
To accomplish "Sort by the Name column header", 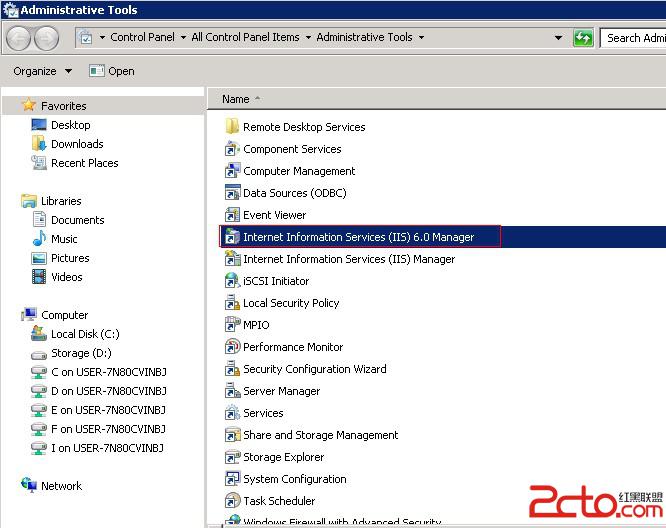I will (236, 99).
